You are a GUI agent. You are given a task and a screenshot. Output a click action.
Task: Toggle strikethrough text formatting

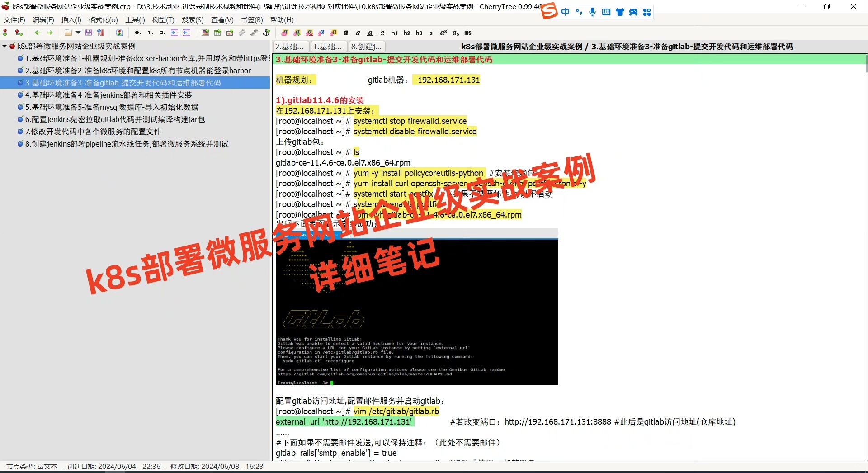(382, 33)
